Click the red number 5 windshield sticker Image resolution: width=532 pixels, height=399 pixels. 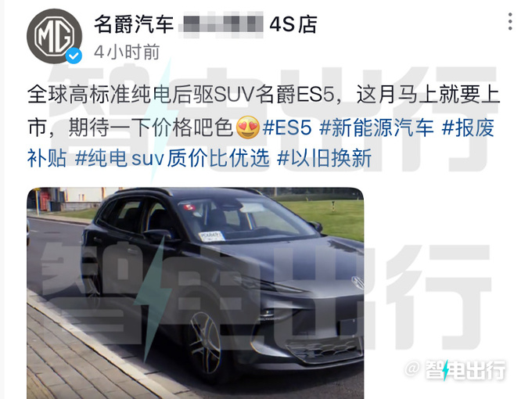189,207
